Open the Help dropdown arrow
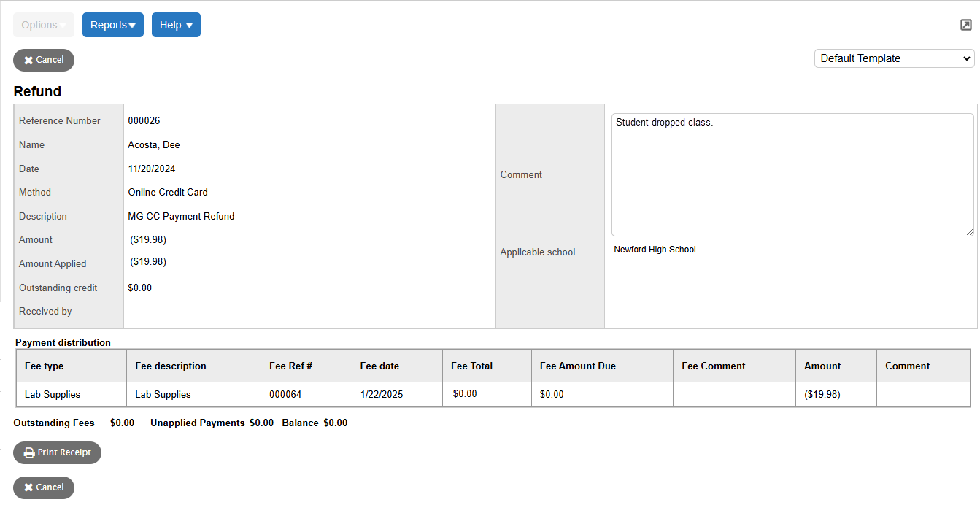Screen dimensions: 980x513 189,24
